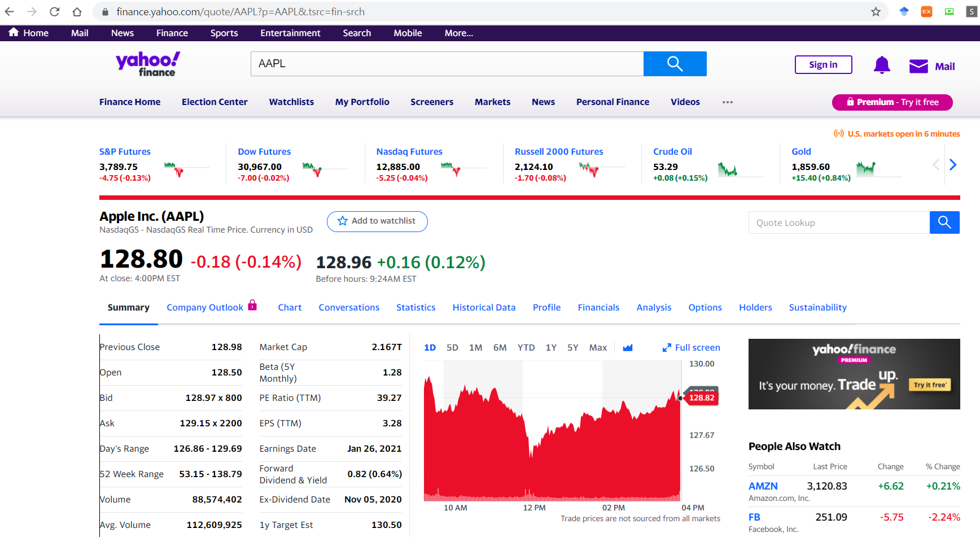Open Personal Finance navigation item
This screenshot has height=537, width=980.
[613, 102]
